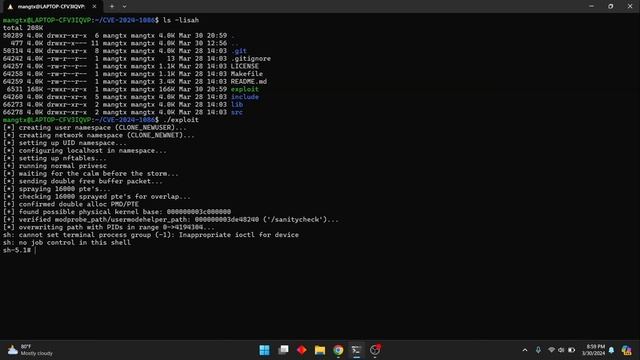The image size is (640, 360).
Task: Click the LICENSE file name
Action: (x=244, y=66)
